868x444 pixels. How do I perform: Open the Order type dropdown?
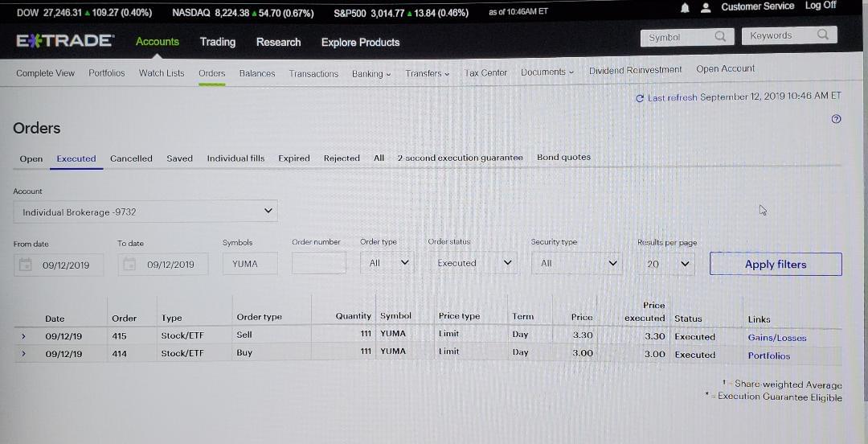tap(387, 263)
